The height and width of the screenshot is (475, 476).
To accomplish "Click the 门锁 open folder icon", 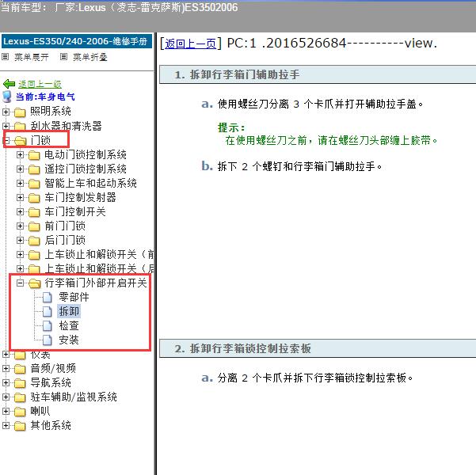I will click(20, 141).
